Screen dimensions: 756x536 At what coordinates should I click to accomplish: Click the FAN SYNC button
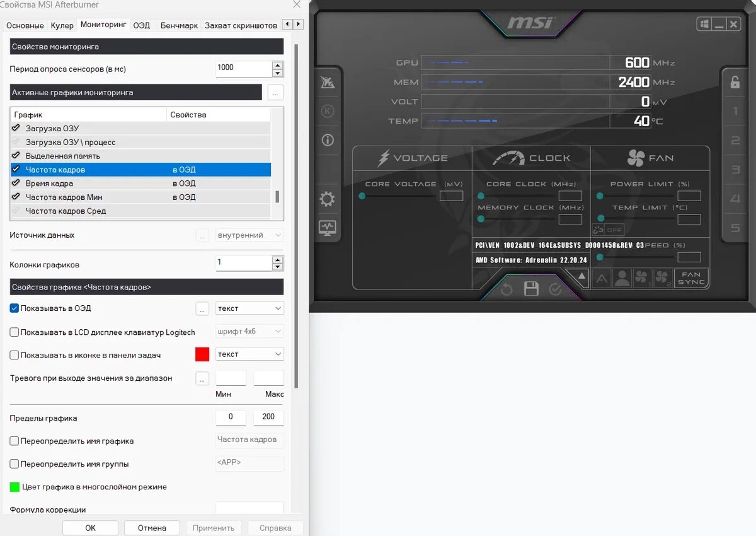(691, 278)
